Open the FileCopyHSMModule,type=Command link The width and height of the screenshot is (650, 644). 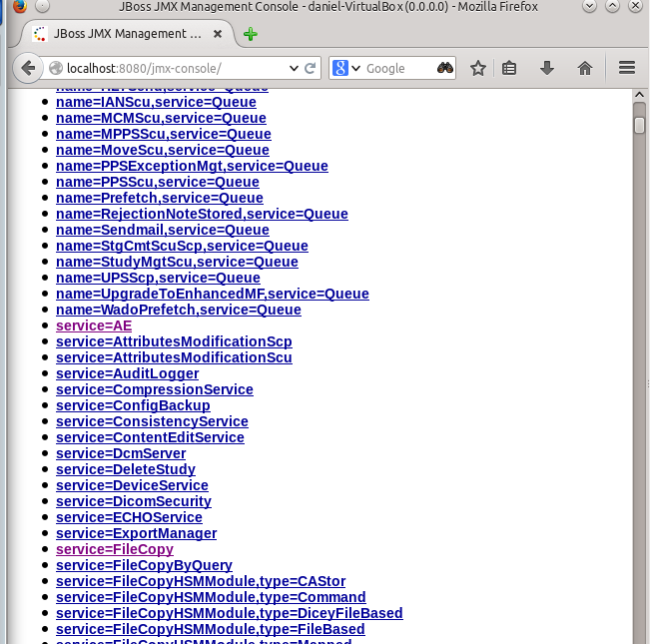[211, 597]
